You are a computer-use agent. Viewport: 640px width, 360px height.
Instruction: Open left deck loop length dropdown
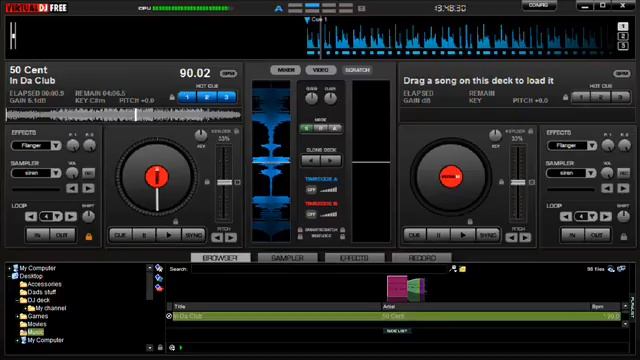[58, 216]
